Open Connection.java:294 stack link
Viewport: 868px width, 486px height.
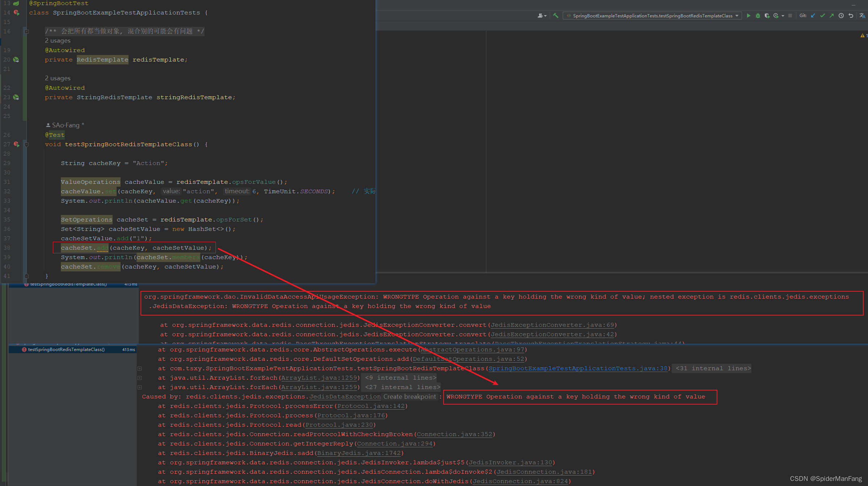395,444
